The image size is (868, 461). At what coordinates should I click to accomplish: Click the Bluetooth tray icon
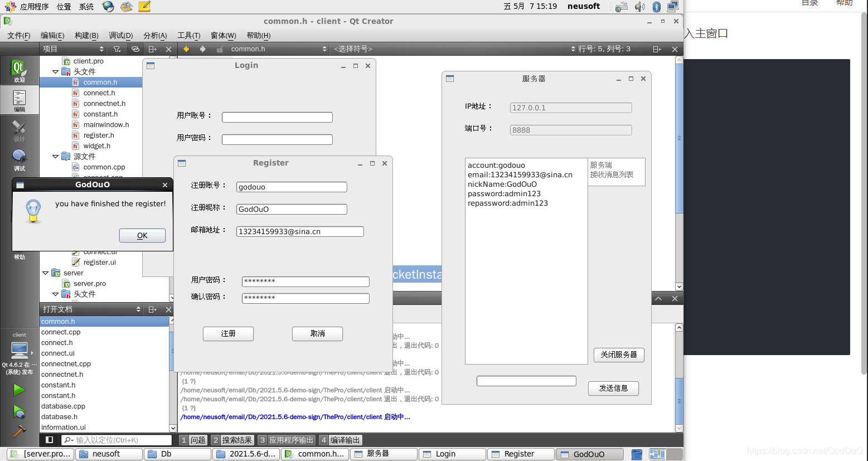656,7
